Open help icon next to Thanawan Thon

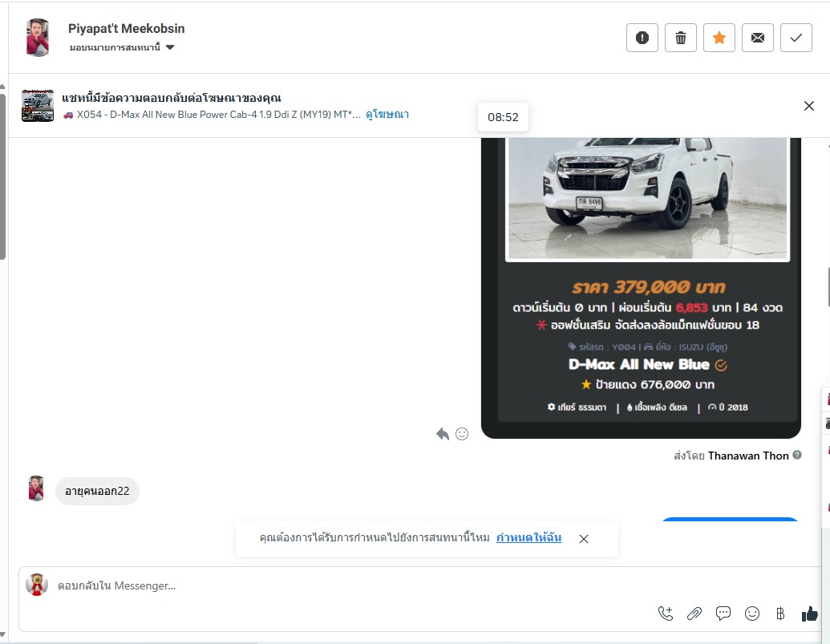coord(797,455)
